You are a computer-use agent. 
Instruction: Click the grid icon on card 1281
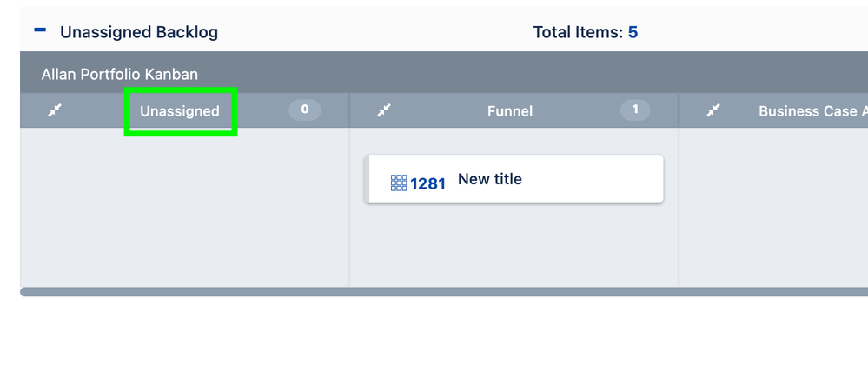[x=399, y=182]
